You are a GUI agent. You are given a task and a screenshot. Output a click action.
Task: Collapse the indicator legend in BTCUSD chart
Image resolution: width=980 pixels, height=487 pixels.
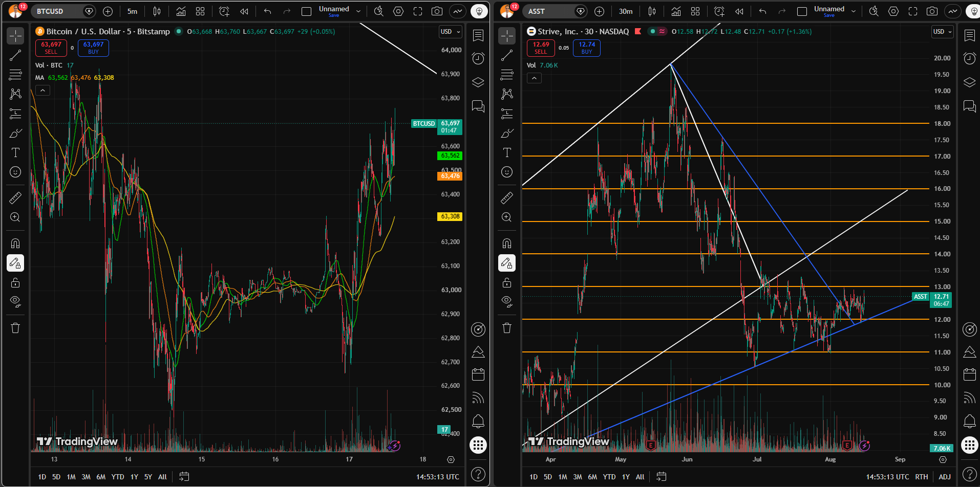42,91
